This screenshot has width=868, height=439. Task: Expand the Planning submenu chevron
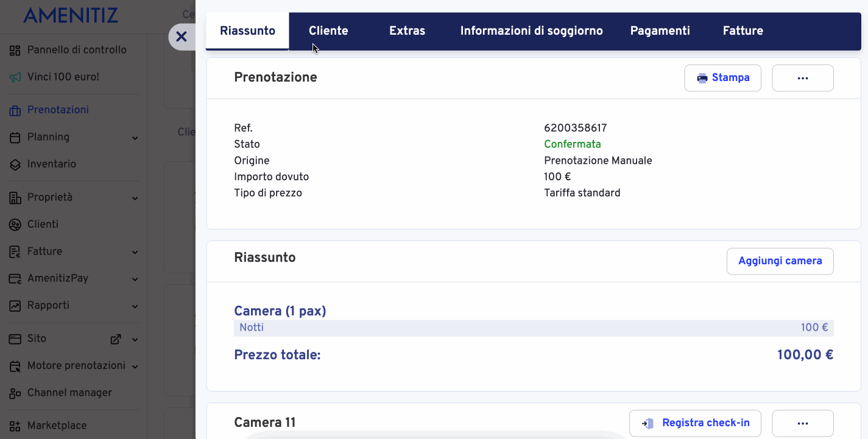(135, 138)
